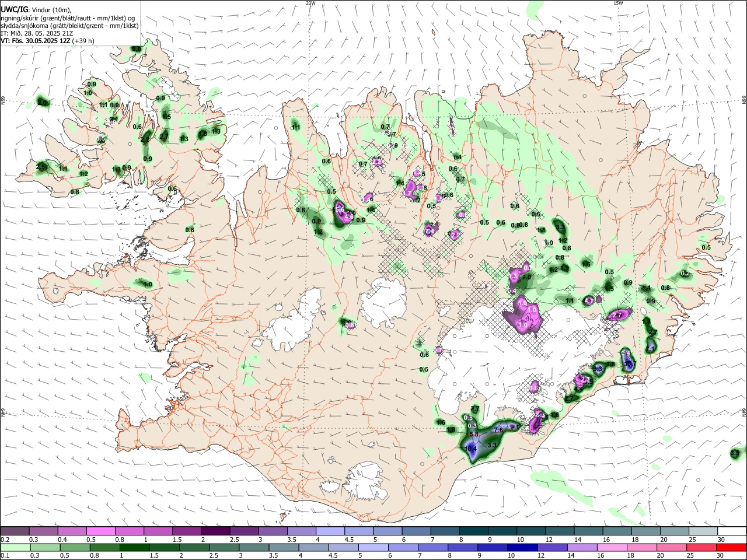Click the 5.8 precipitation value on the map

coord(474,435)
